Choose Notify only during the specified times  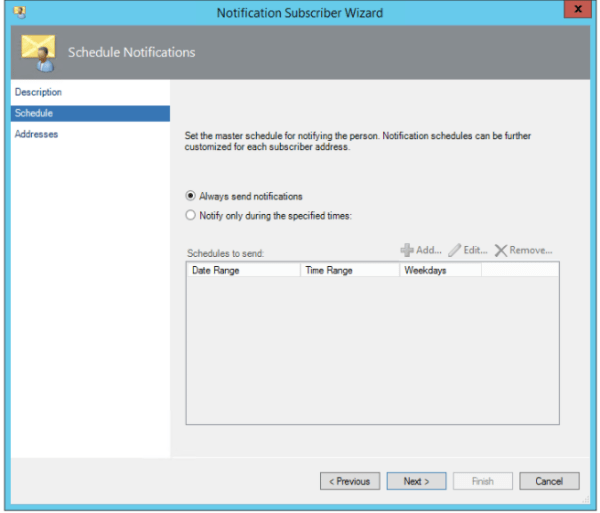(x=192, y=215)
